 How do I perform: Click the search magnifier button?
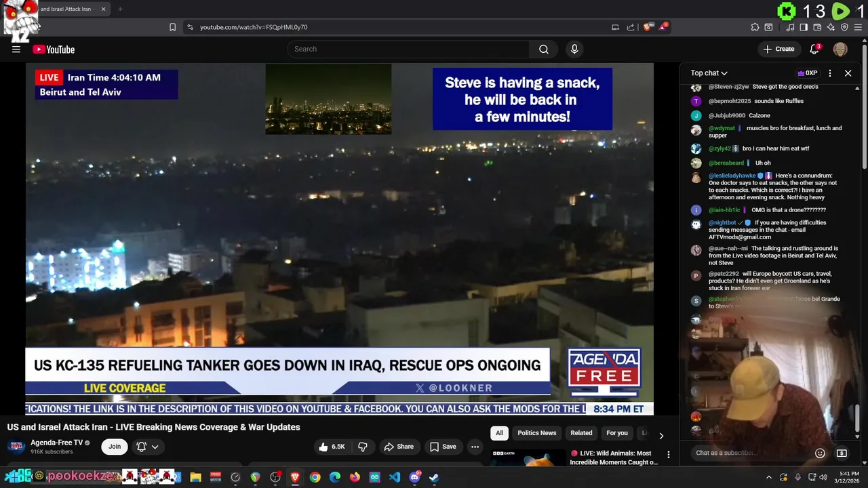544,49
